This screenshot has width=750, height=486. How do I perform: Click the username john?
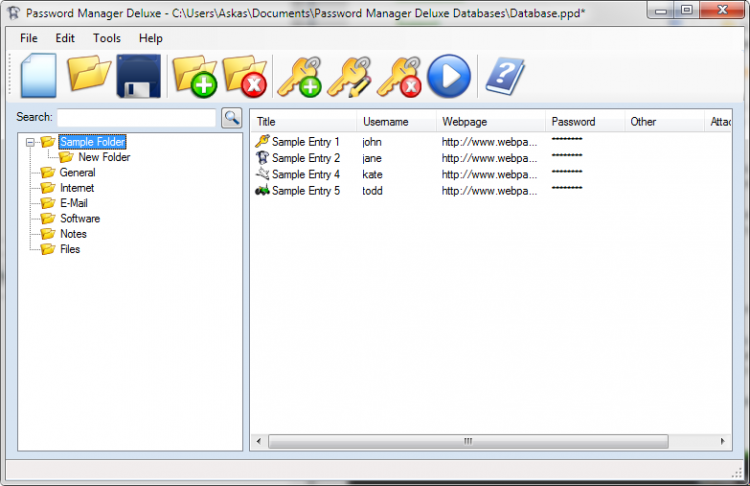pyautogui.click(x=372, y=142)
